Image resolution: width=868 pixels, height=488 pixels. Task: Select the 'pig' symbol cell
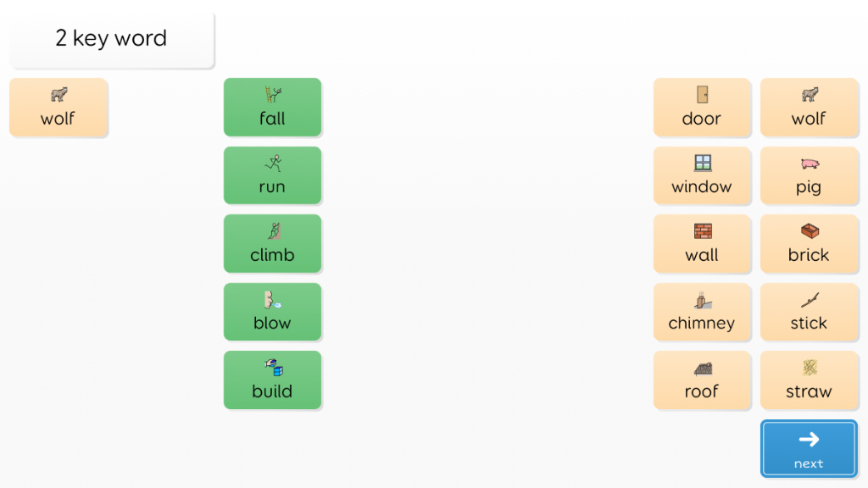click(810, 175)
